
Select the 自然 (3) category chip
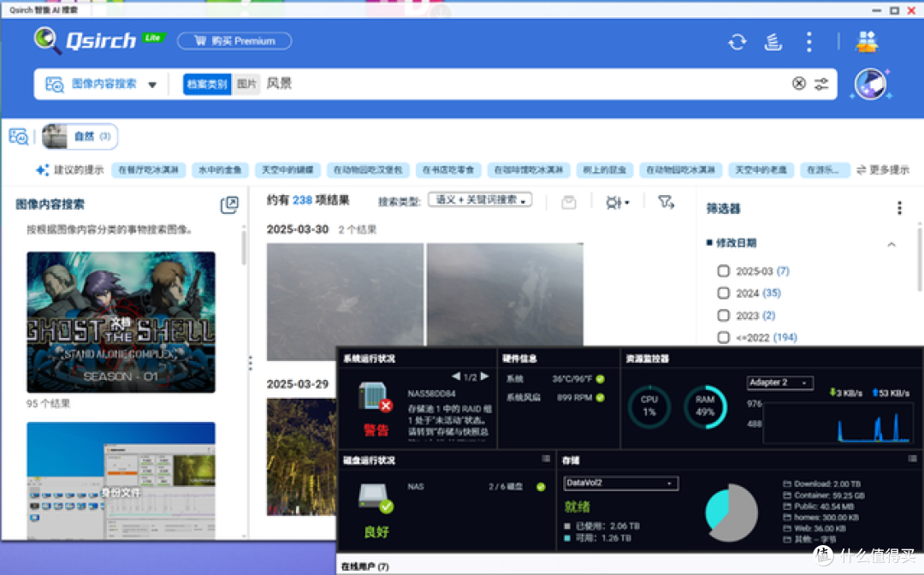80,136
